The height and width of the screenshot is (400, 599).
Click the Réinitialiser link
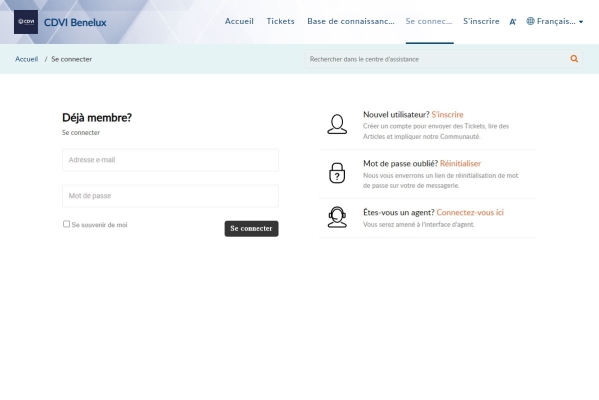pyautogui.click(x=460, y=164)
